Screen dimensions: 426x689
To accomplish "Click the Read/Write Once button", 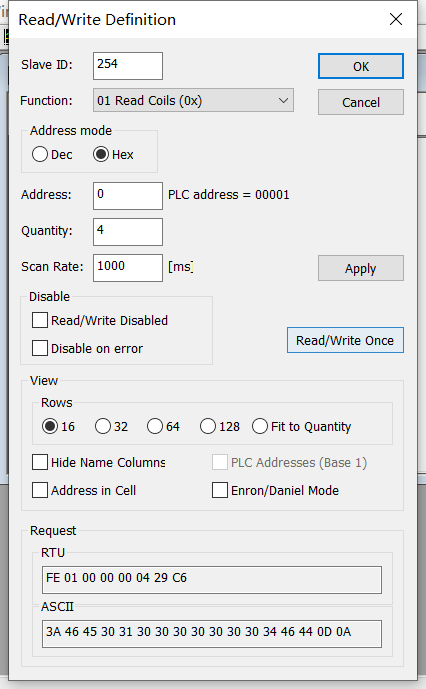I will click(345, 340).
